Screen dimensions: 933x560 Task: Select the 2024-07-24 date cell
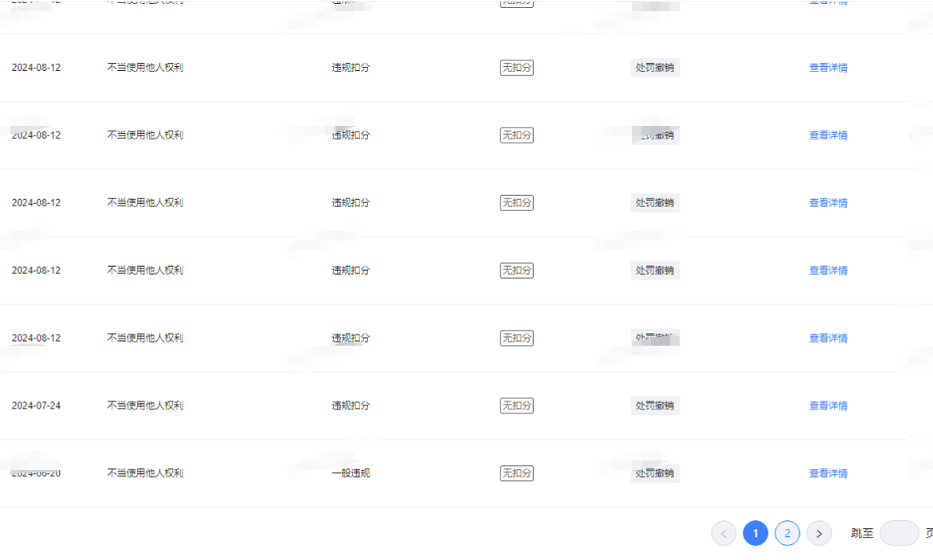point(36,406)
